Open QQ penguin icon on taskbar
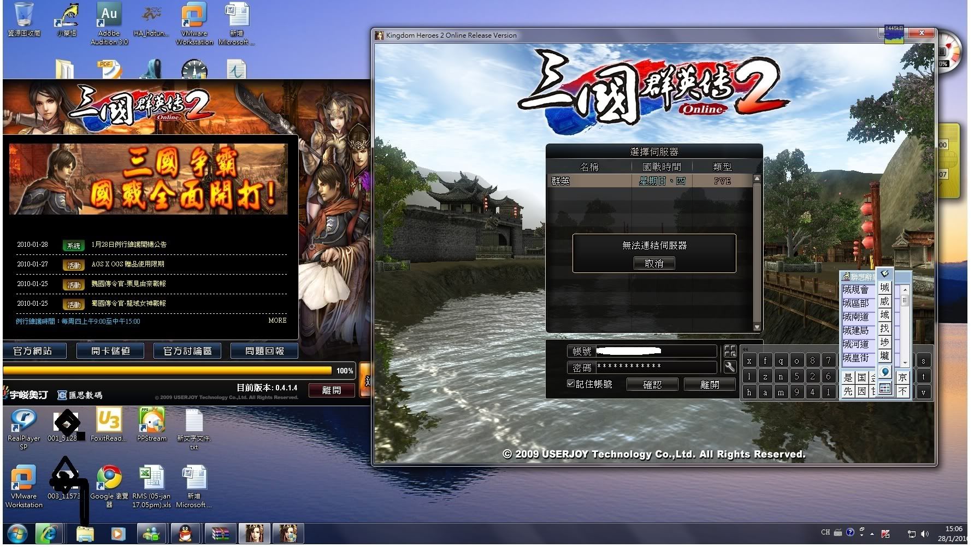Screen dimensions: 980x547 pos(185,533)
